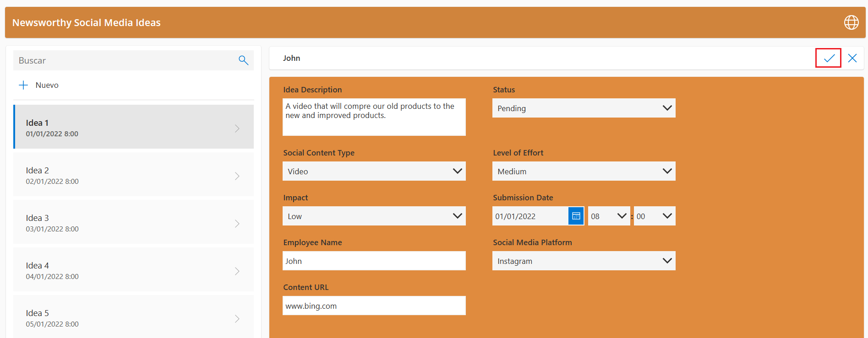
Task: Click the plus icon beside Nuevo
Action: pos(23,85)
